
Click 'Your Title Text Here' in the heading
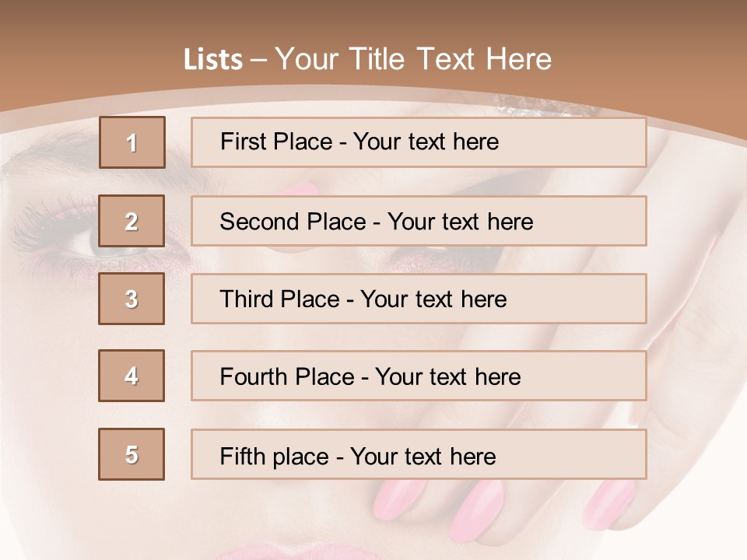(x=413, y=60)
